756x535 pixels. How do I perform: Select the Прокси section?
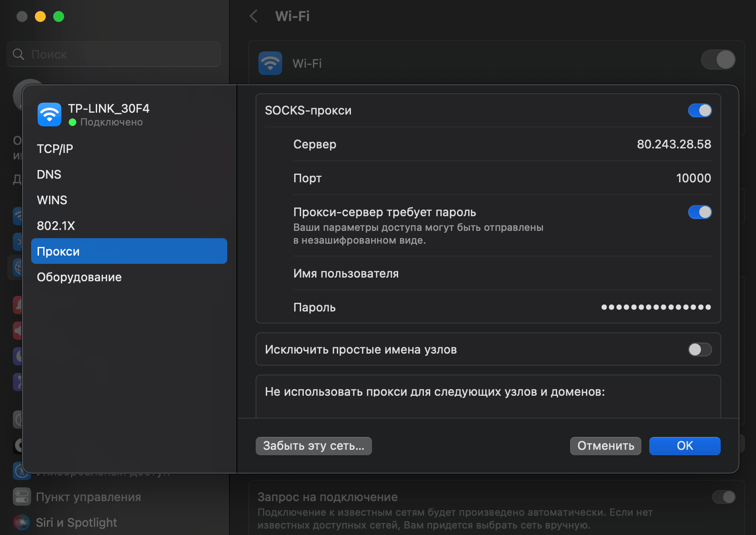(x=129, y=251)
